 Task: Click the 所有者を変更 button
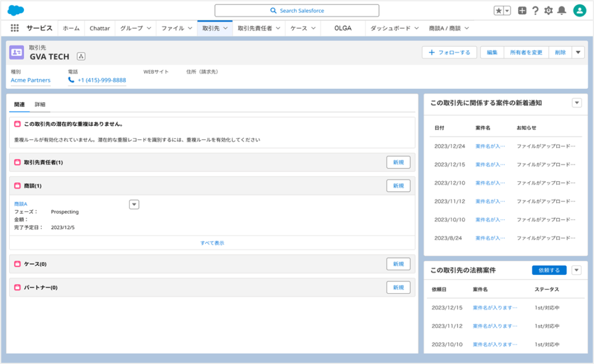click(x=526, y=52)
